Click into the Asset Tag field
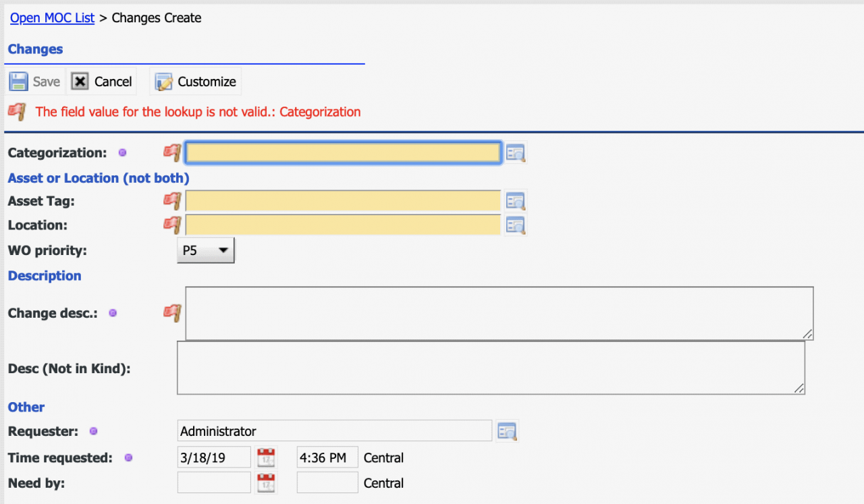 pos(343,201)
